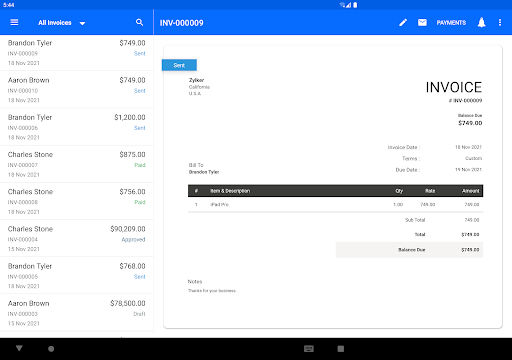Tap the Android back navigation triangle
512x360 pixels.
19,348
